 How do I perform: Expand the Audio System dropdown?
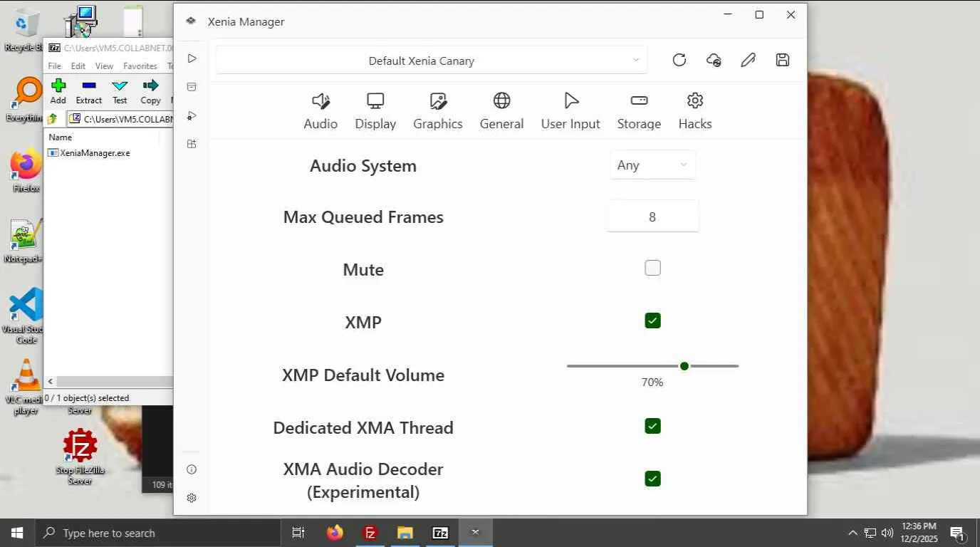click(x=652, y=165)
